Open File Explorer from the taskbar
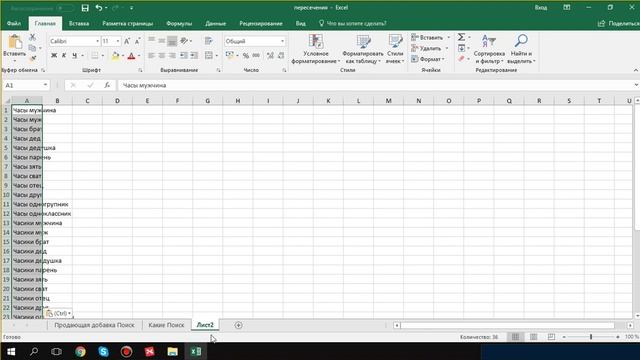The image size is (640, 360). 173,351
